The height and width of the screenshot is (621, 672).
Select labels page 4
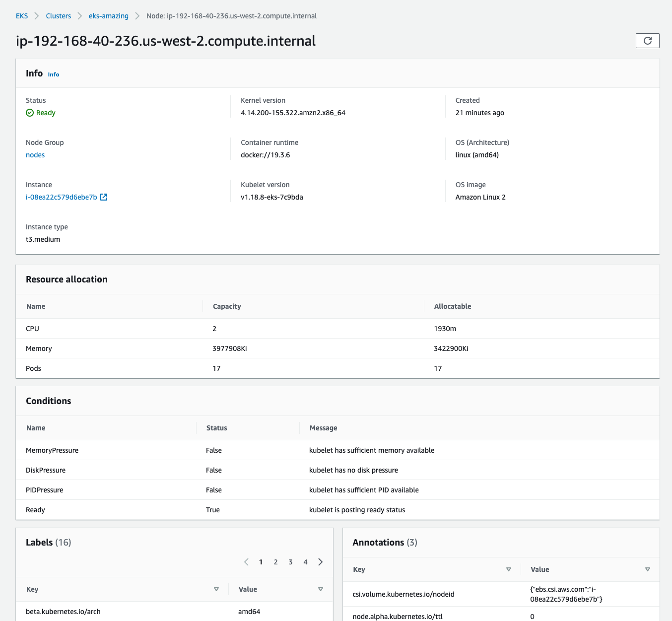(x=306, y=562)
